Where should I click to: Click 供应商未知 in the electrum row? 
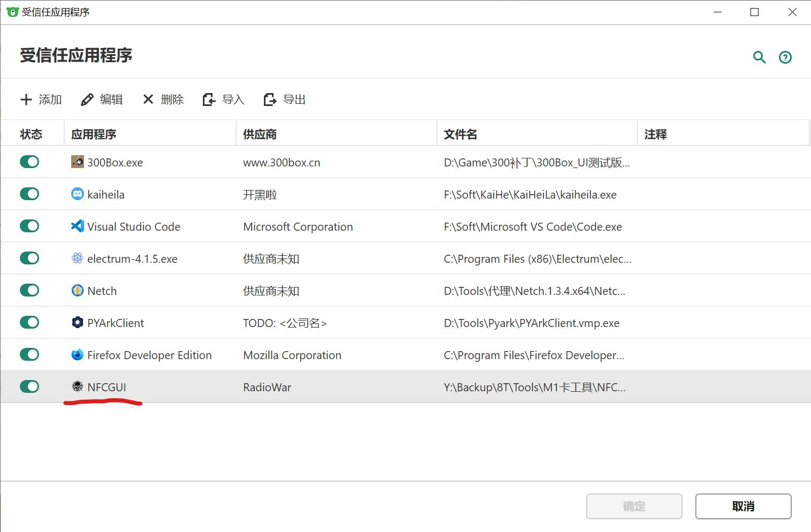pos(271,259)
